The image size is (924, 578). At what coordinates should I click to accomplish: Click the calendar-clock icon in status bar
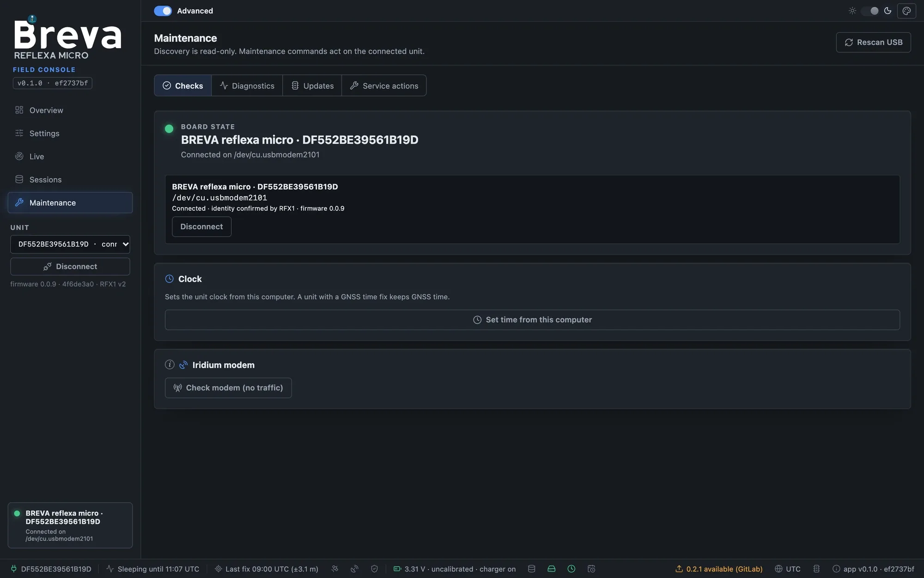click(591, 569)
